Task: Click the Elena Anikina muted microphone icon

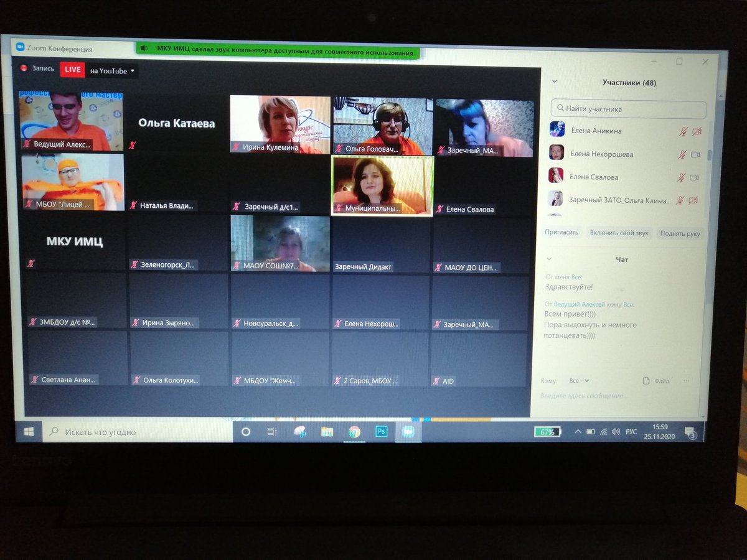Action: point(682,131)
